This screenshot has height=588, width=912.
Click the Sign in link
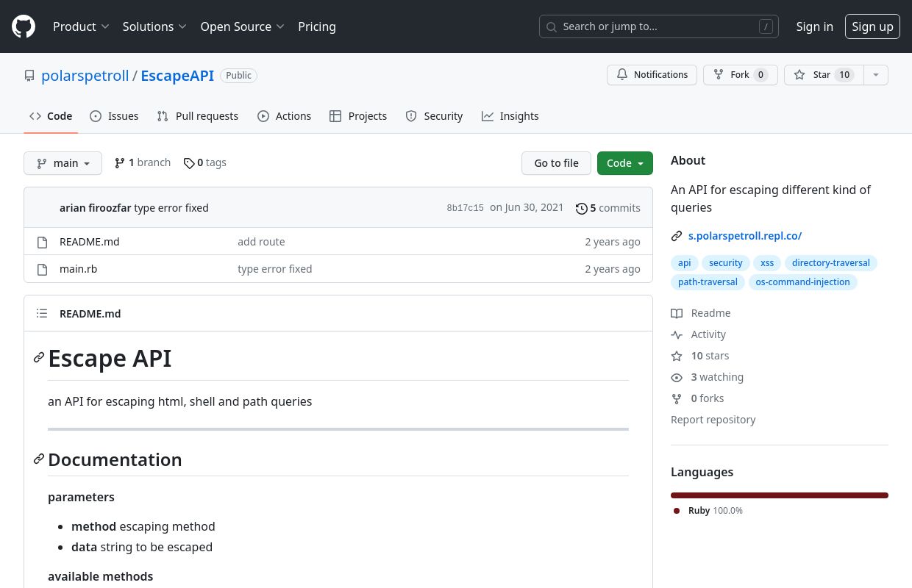click(815, 26)
